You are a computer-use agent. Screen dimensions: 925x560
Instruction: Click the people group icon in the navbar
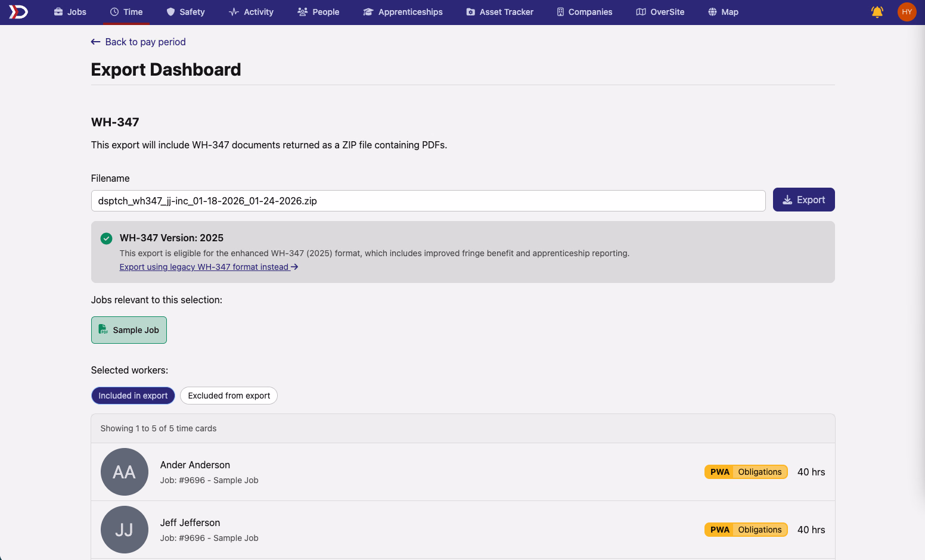tap(302, 12)
